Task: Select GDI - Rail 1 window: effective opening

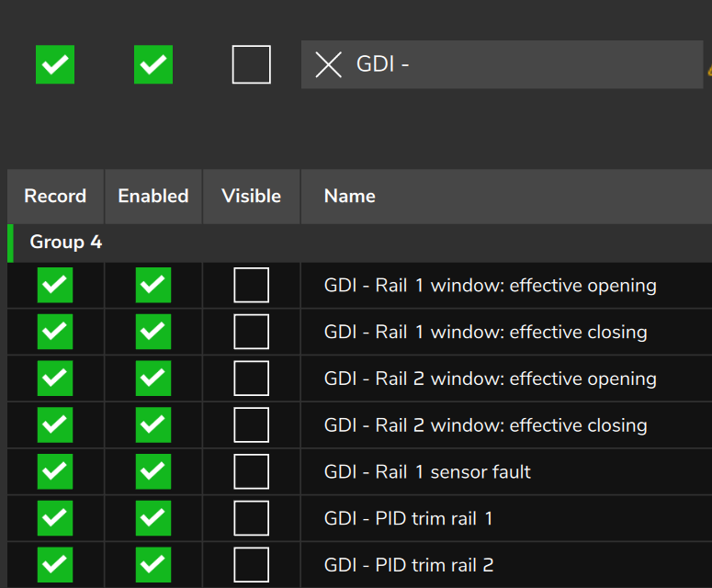Action: point(490,286)
